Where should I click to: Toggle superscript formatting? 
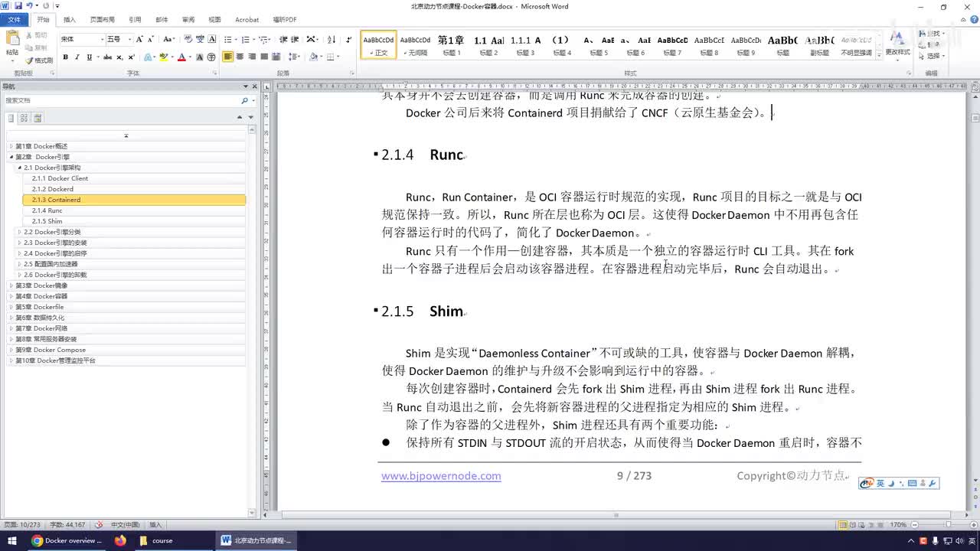coord(132,57)
